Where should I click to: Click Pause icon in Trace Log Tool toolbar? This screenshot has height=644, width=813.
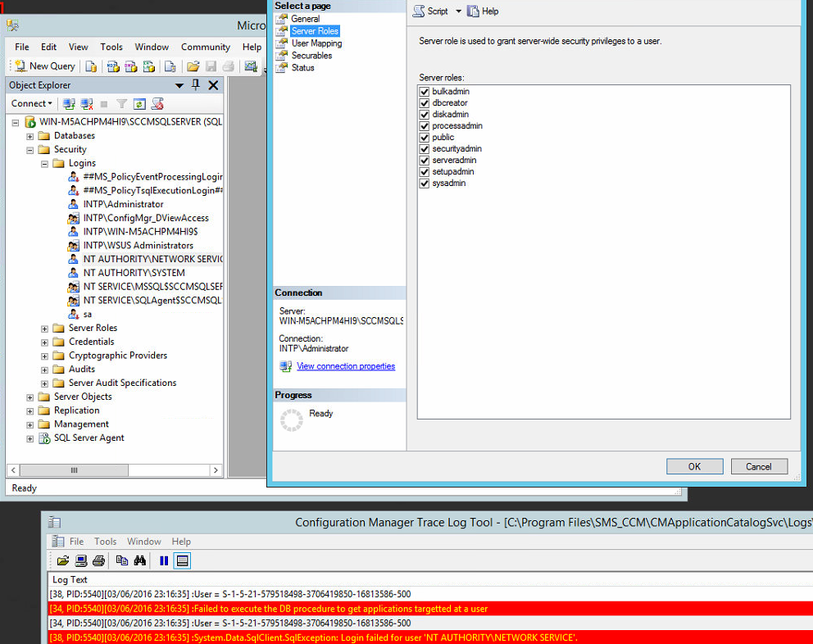(x=164, y=560)
